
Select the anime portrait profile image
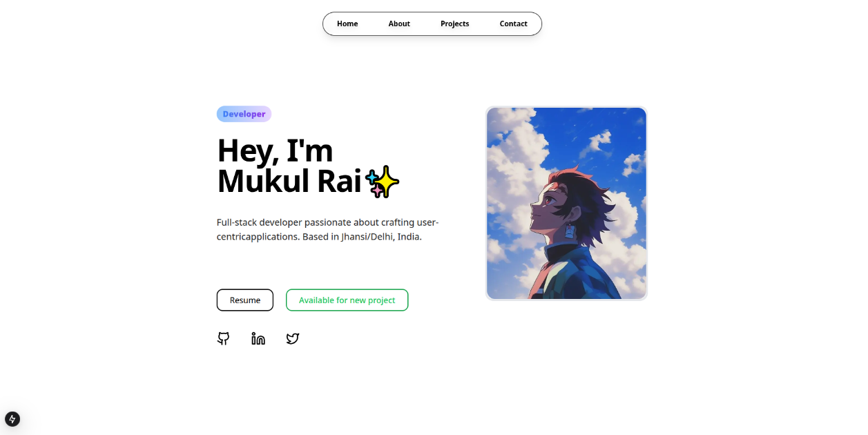click(x=566, y=203)
